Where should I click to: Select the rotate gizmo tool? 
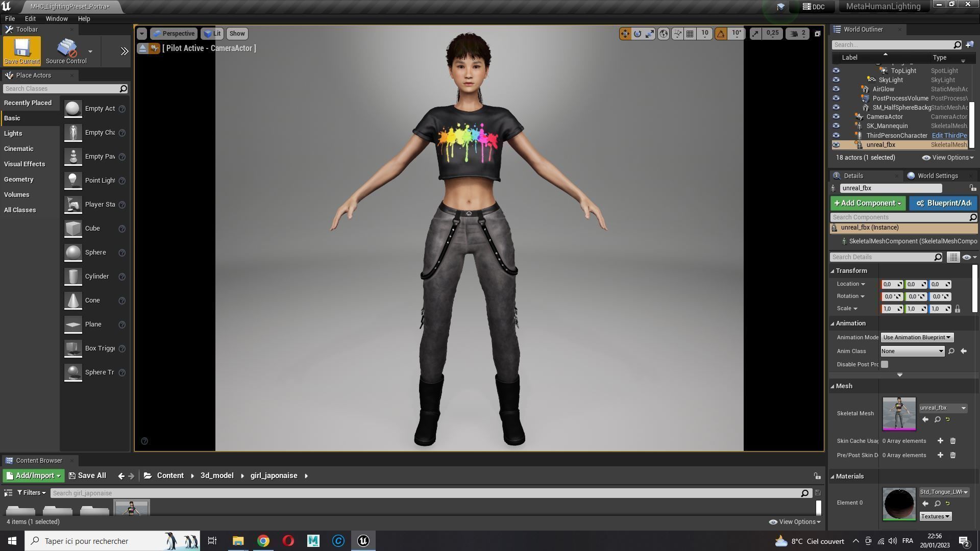click(x=638, y=34)
